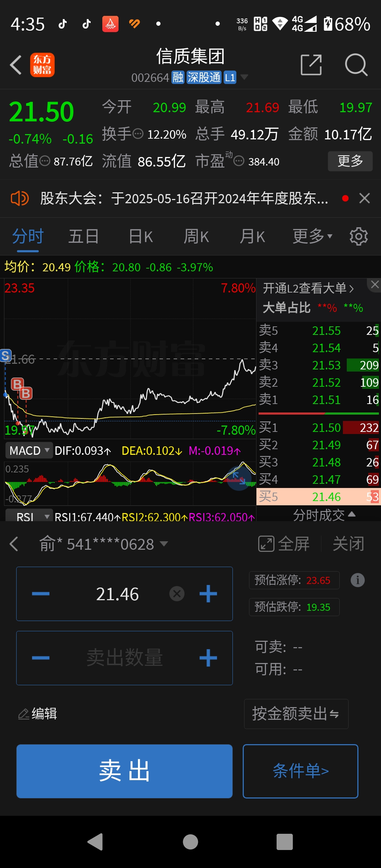Tap the 融 margin badge
This screenshot has width=381, height=868.
178,77
